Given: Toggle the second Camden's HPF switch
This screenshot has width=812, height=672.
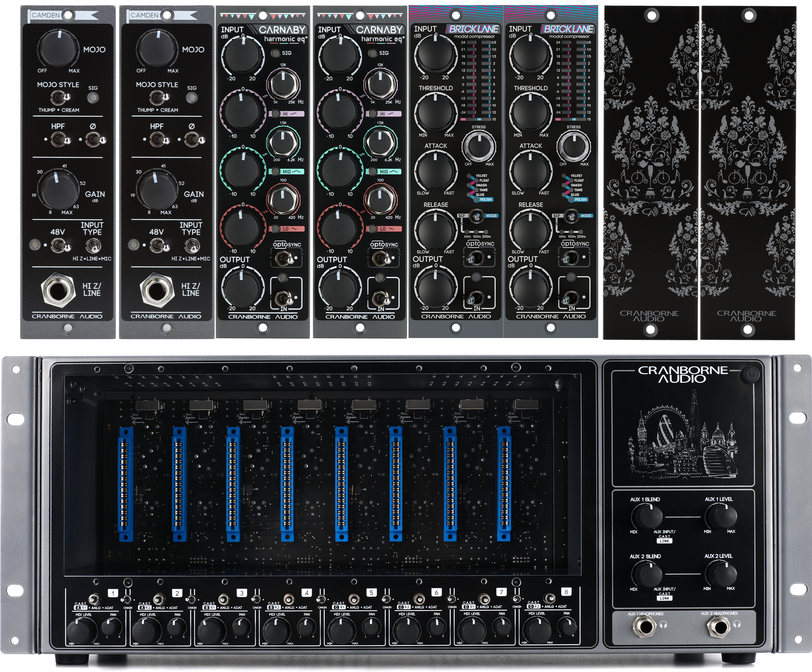Looking at the screenshot, I should 159,139.
